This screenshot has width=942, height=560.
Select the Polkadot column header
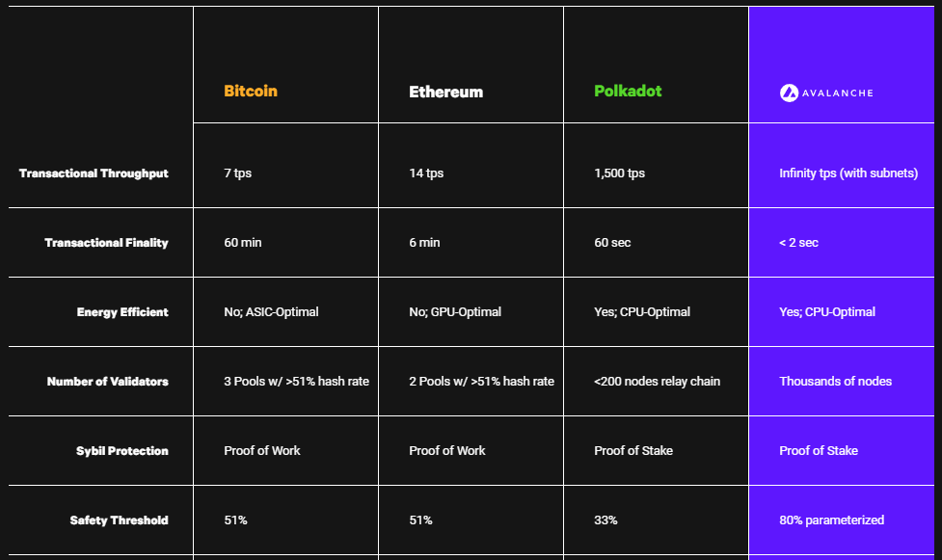pos(628,91)
